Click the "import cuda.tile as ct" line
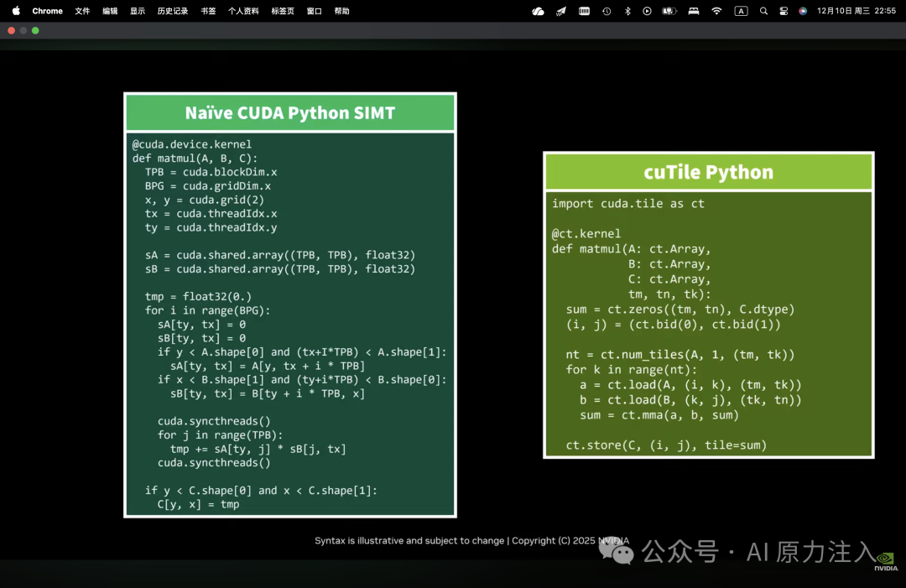The width and height of the screenshot is (906, 588). coord(628,204)
